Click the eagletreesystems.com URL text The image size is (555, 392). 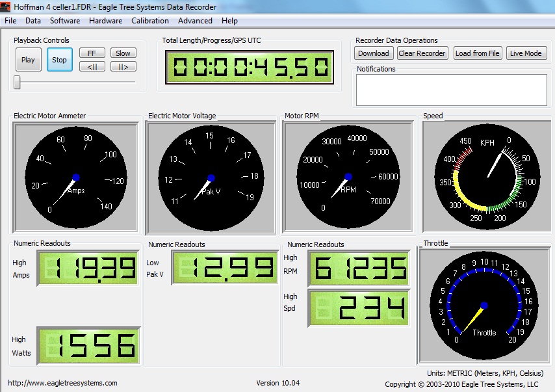point(62,383)
